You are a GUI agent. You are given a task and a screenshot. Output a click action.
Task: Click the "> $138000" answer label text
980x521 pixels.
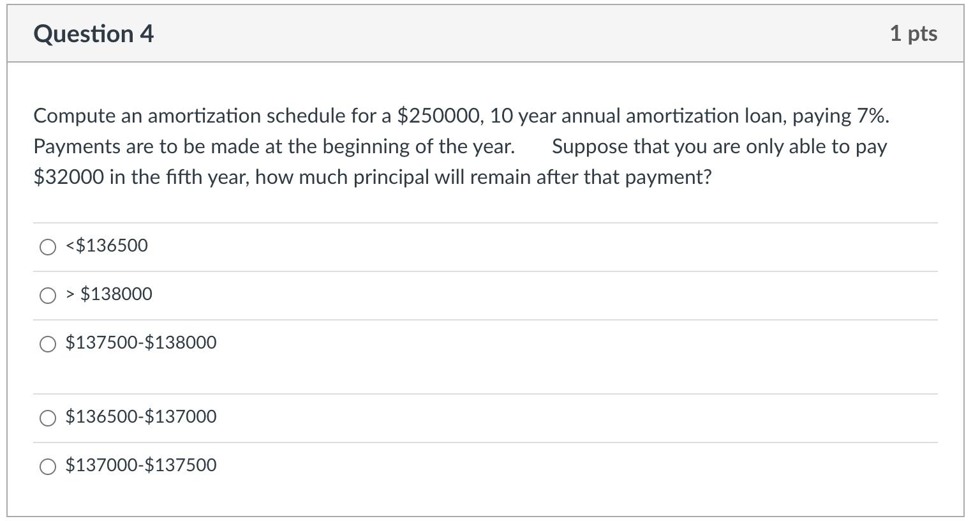pyautogui.click(x=108, y=294)
